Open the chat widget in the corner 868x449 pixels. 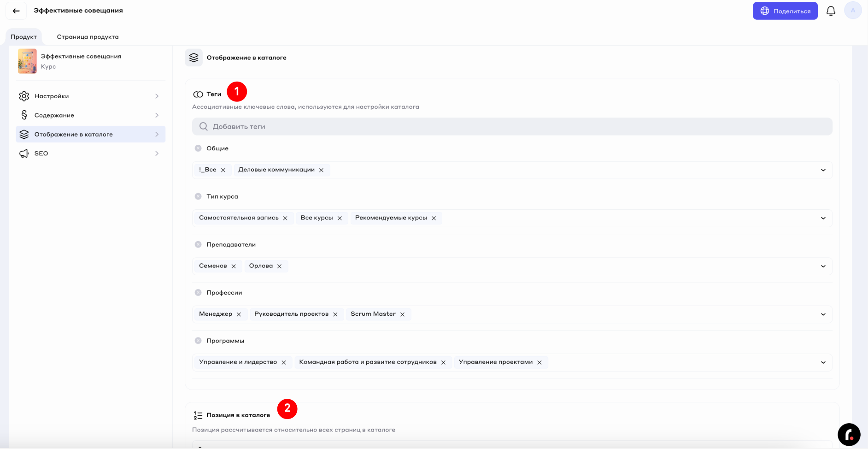click(849, 434)
